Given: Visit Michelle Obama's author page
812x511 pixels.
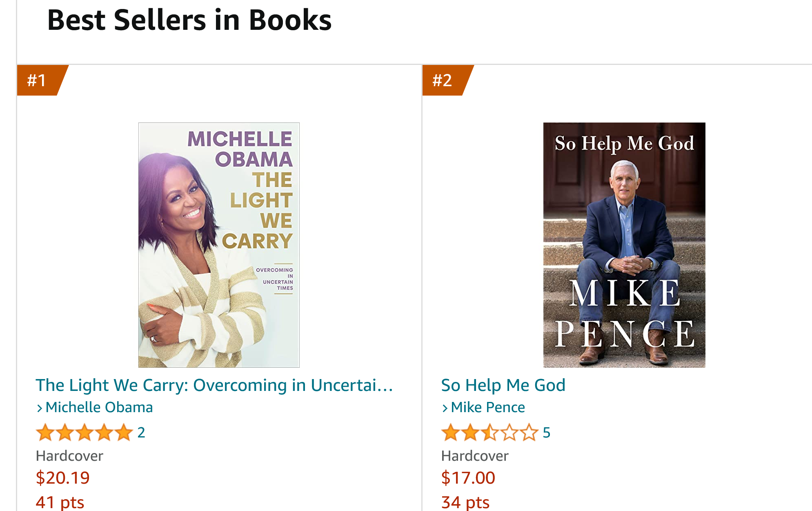Looking at the screenshot, I should click(99, 407).
